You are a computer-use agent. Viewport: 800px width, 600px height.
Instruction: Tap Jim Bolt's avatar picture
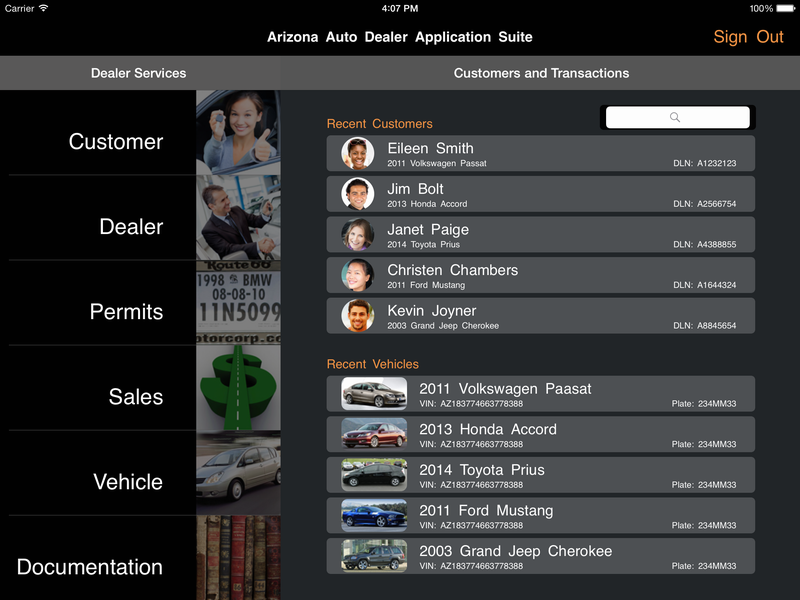(x=358, y=194)
